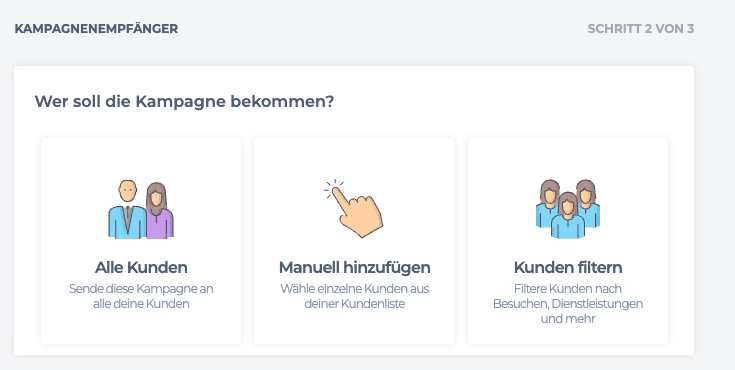The height and width of the screenshot is (370, 735).
Task: Click the "Wer soll die Kampagne bekommen?" heading
Action: (184, 101)
